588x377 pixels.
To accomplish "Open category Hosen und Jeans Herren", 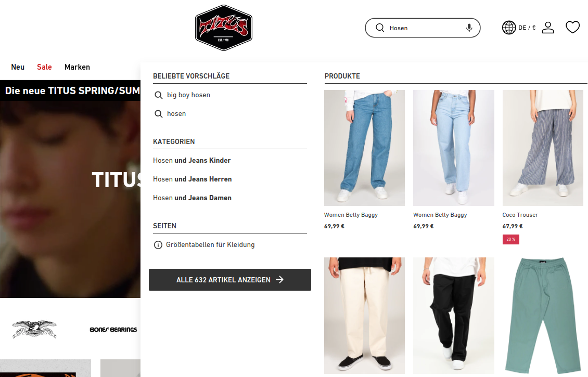I will 192,179.
